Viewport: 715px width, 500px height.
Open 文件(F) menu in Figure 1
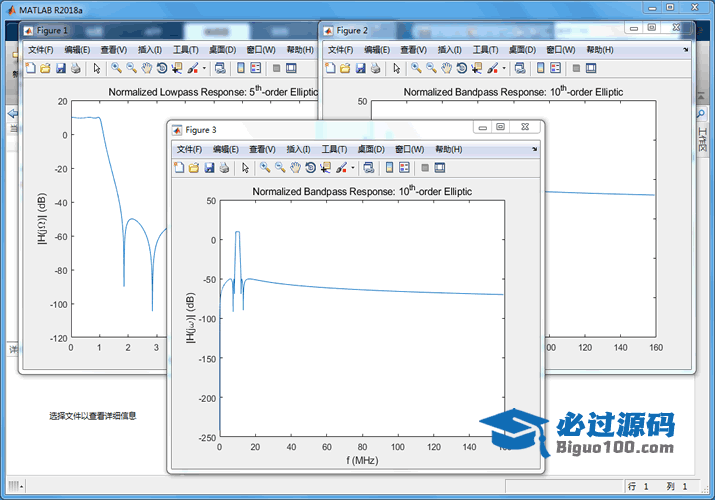pos(41,50)
